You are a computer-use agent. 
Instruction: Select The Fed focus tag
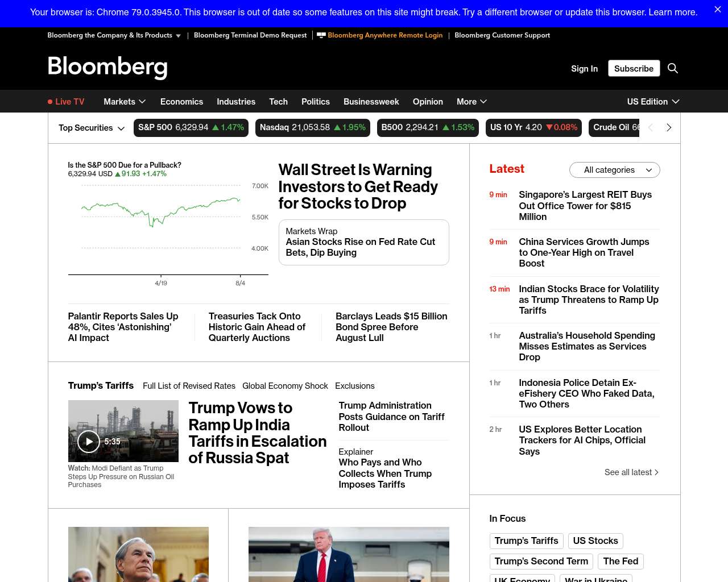pyautogui.click(x=621, y=562)
